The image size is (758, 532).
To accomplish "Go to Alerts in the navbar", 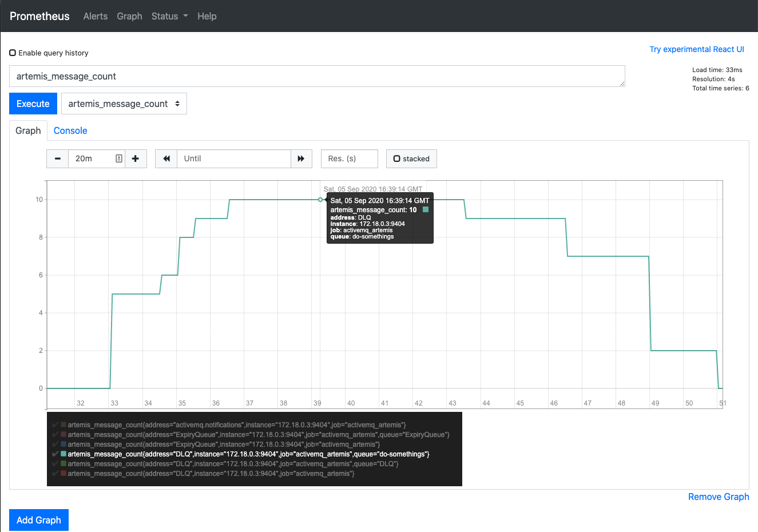I will [96, 16].
